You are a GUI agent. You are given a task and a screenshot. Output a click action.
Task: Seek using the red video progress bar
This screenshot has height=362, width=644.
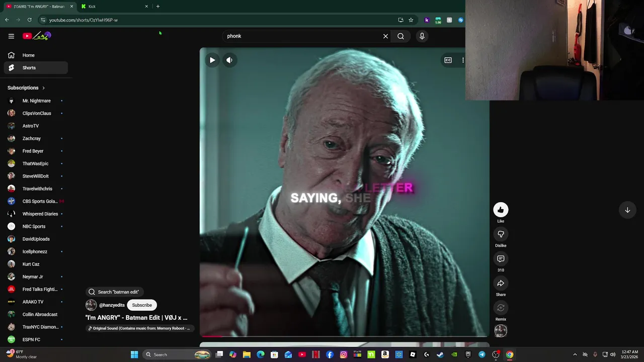tap(344, 336)
